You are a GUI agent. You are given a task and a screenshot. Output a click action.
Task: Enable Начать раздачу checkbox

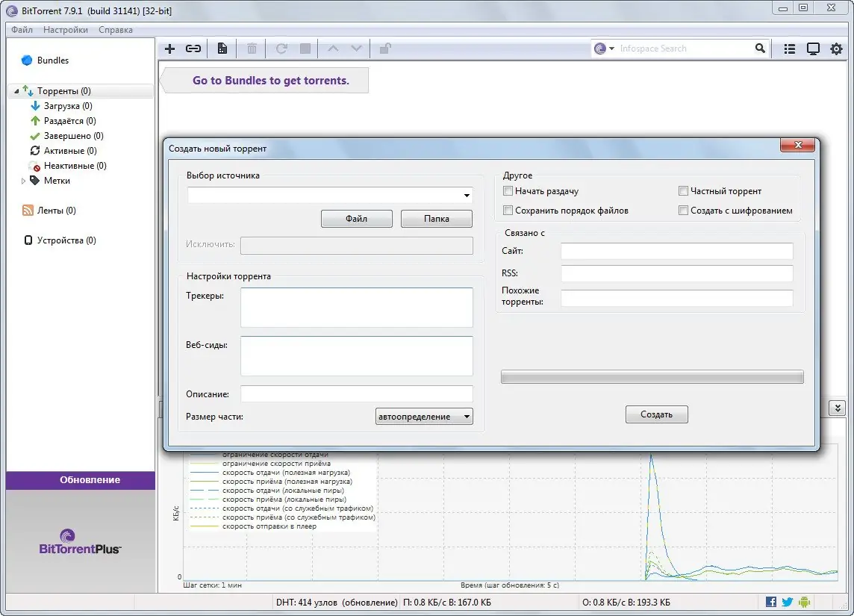pyautogui.click(x=508, y=191)
